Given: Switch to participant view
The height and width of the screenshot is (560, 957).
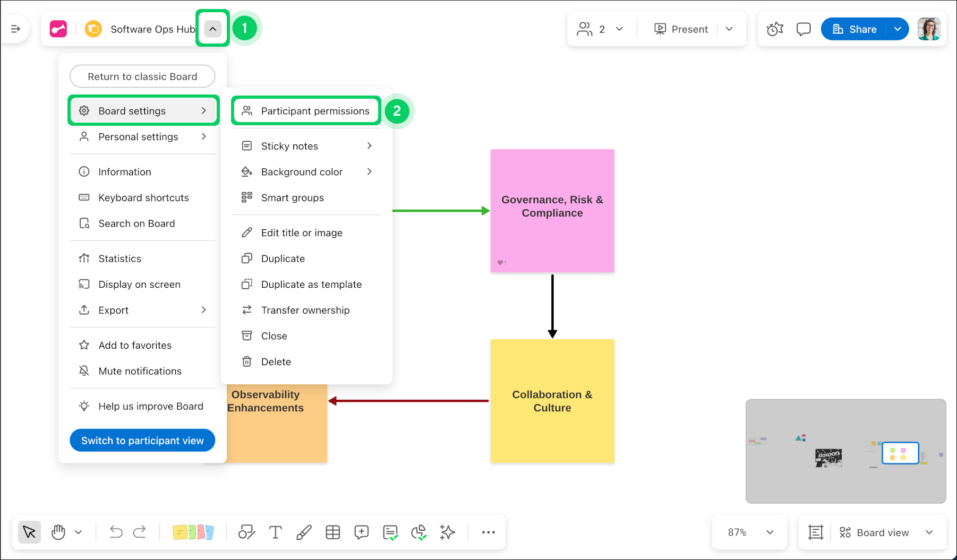Looking at the screenshot, I should 142,441.
